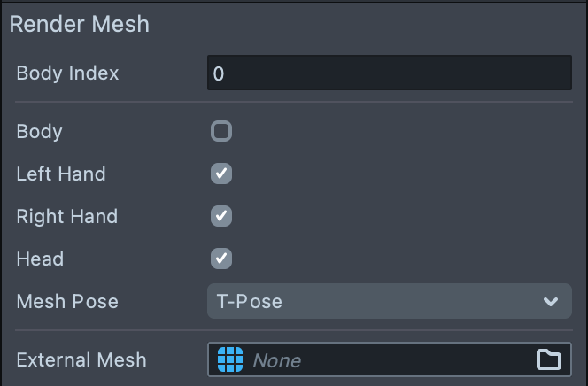
Task: Toggle the Head checkbox off
Action: [x=221, y=259]
